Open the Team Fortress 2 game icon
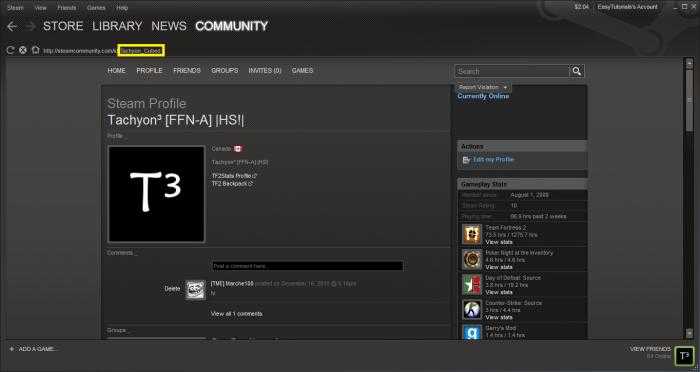The image size is (700, 372). [472, 234]
